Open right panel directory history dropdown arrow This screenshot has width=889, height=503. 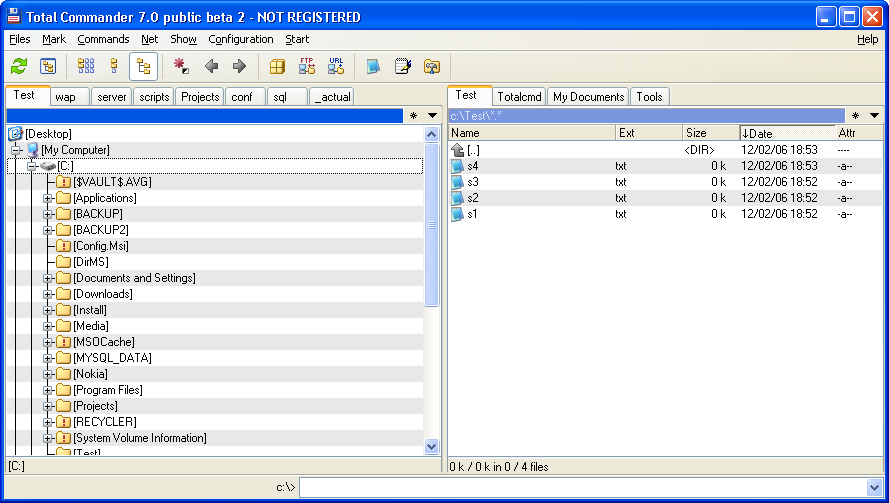pos(874,116)
